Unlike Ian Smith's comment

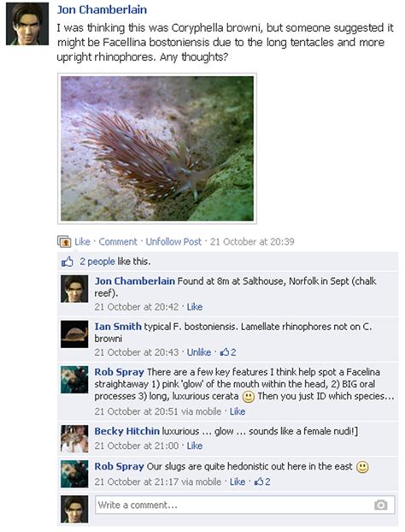199,352
